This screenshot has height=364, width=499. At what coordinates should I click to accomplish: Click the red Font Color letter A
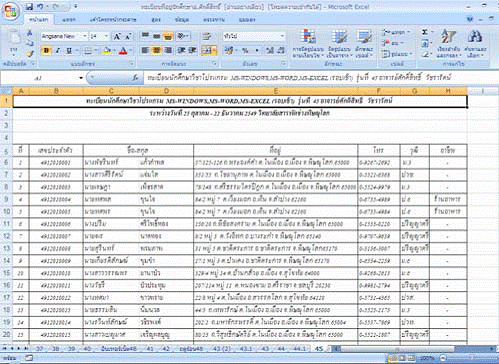tap(123, 51)
